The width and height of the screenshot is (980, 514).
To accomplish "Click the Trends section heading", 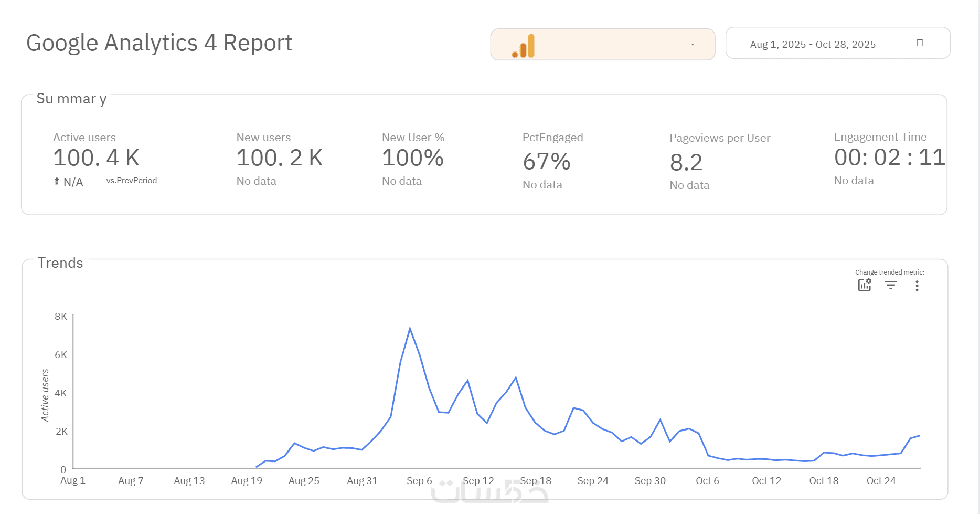I will point(60,263).
